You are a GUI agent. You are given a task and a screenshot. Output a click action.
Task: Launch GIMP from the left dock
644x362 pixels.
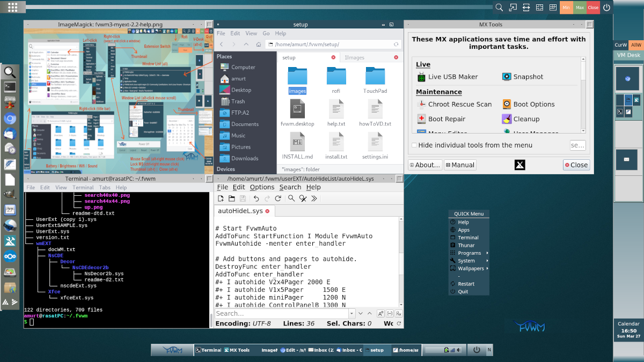pos(10,194)
